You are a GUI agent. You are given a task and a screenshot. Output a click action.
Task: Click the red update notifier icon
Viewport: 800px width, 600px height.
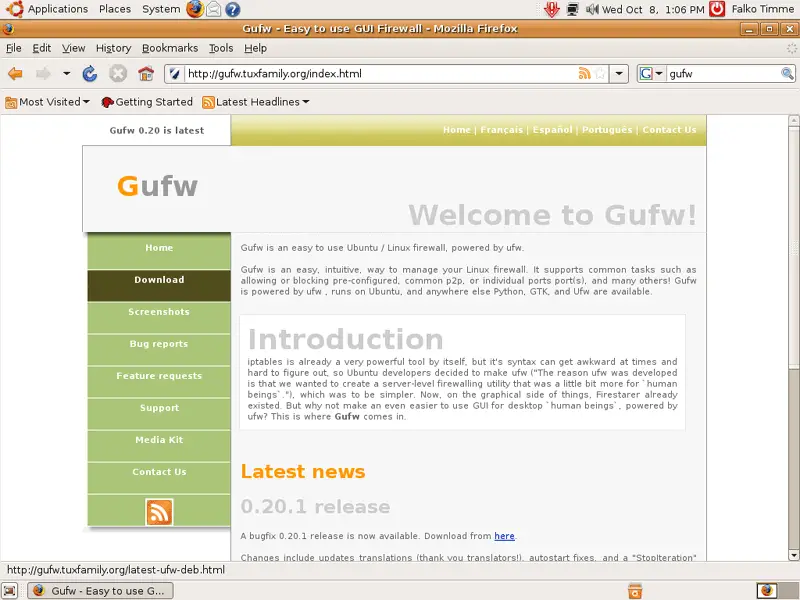tap(552, 9)
